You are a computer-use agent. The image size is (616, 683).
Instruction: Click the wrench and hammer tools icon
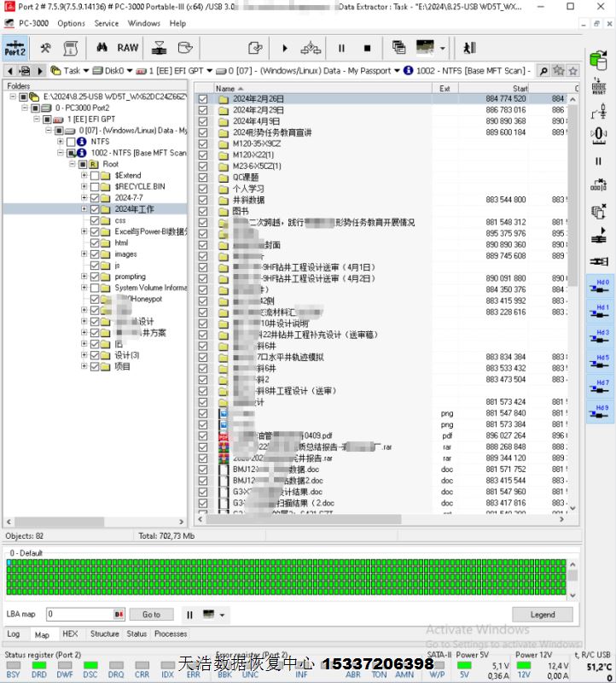(44, 48)
